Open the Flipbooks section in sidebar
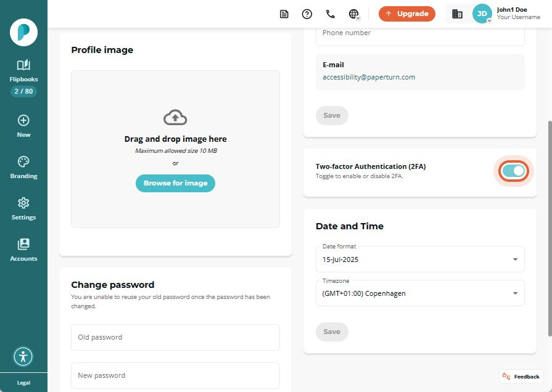 (23, 71)
